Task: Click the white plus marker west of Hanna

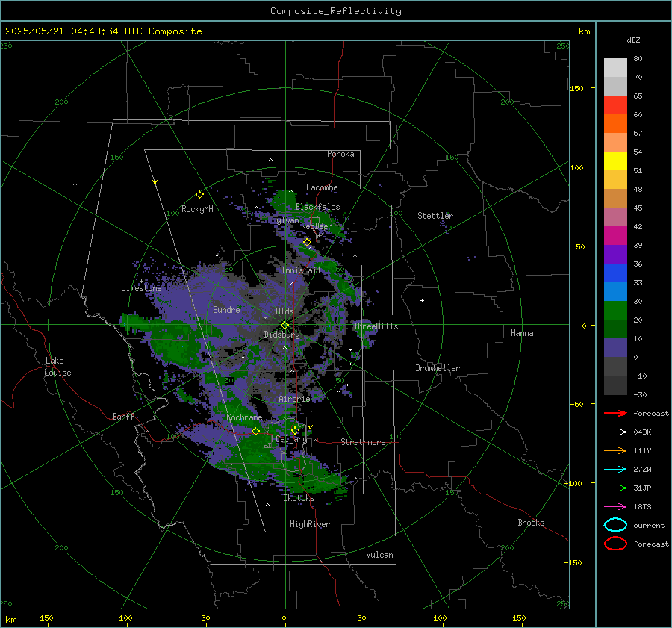Action: point(422,300)
